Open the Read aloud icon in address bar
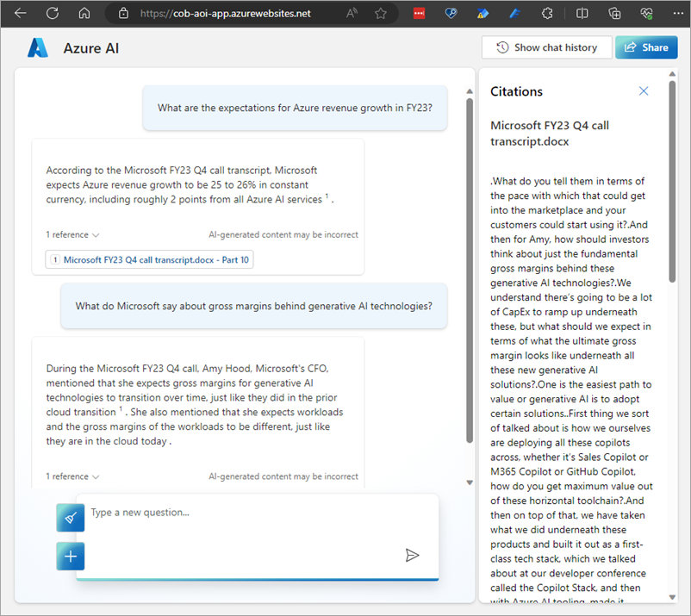This screenshot has height=616, width=691. point(352,13)
